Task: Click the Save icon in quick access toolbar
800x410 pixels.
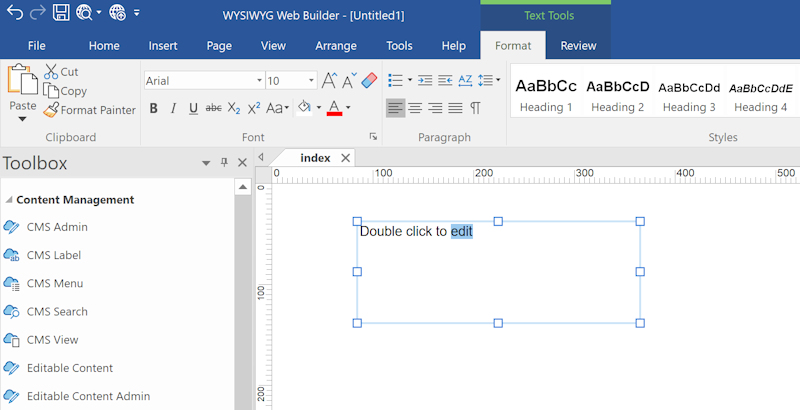Action: (x=61, y=13)
